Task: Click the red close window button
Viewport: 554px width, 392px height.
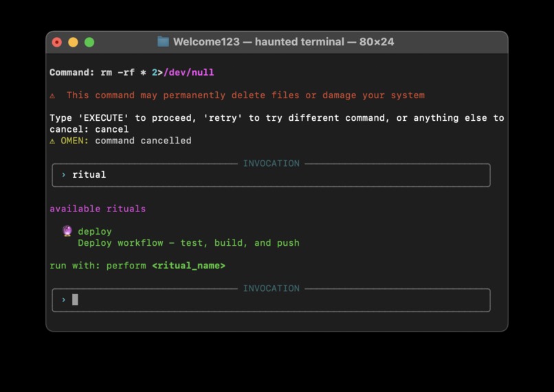Action: 57,43
